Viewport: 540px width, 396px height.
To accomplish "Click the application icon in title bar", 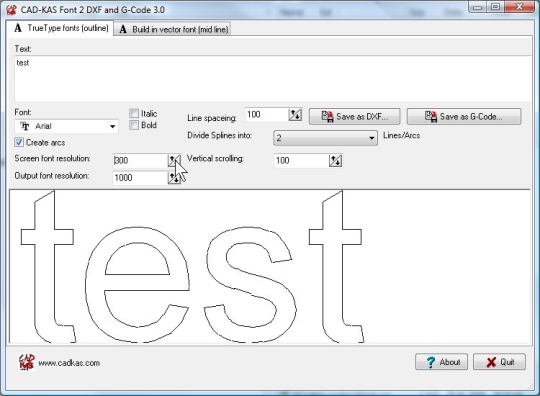I will tap(11, 10).
